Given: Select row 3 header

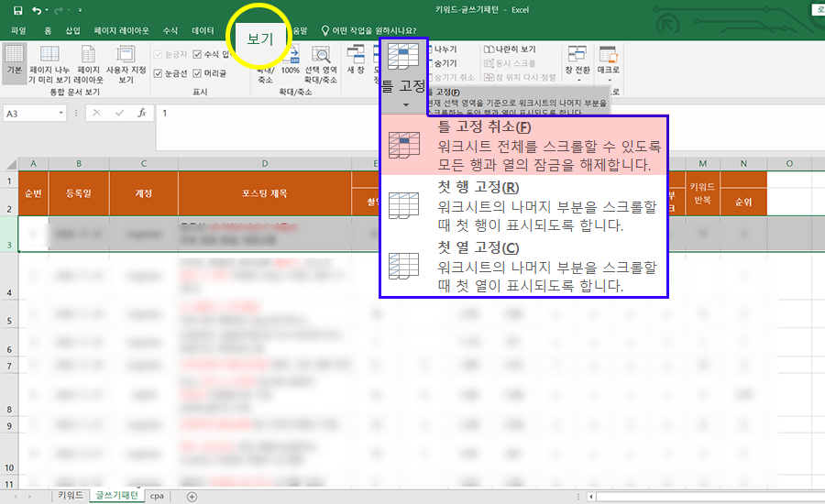Looking at the screenshot, I should (x=9, y=235).
